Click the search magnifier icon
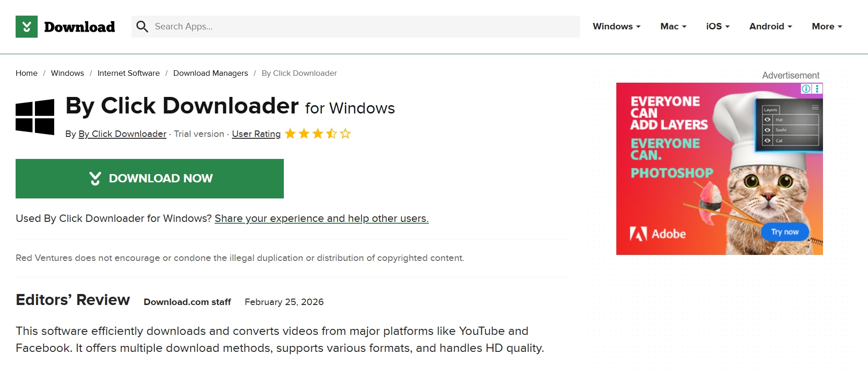The image size is (868, 373). [142, 26]
